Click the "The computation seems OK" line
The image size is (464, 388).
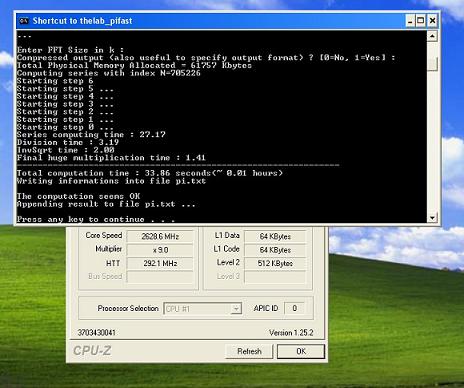tap(78, 196)
